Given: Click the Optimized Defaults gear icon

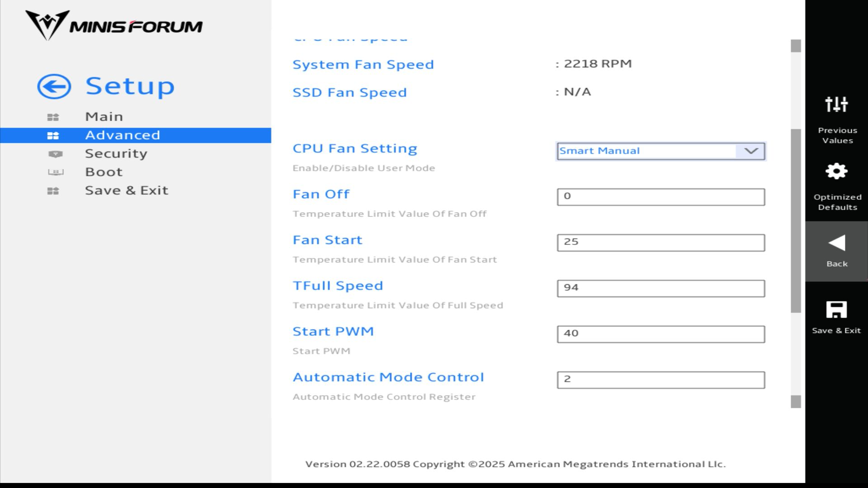Looking at the screenshot, I should click(836, 171).
